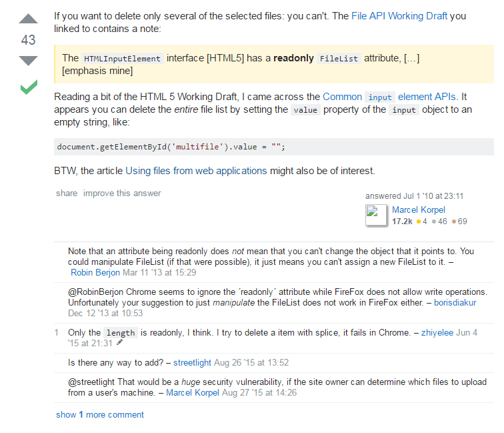
Task: Open Marcel Korpel's profile from answer card
Action: [x=419, y=209]
